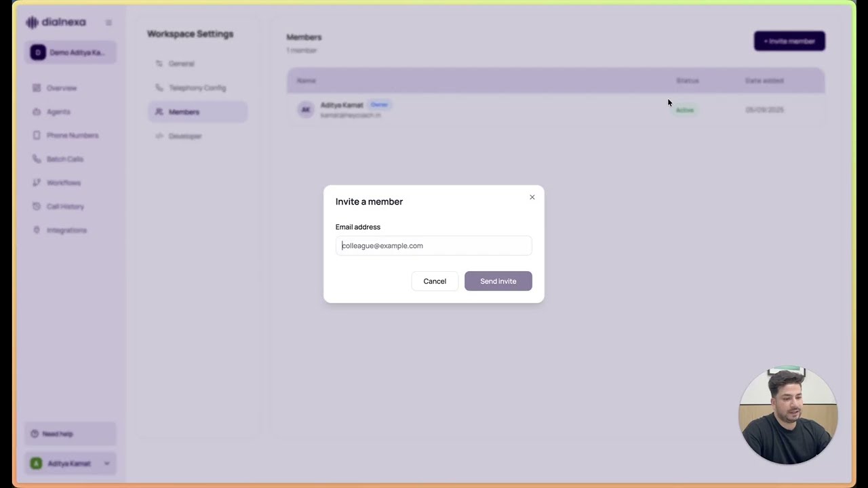This screenshot has height=488, width=868.
Task: Click the Need help button
Action: [71, 434]
